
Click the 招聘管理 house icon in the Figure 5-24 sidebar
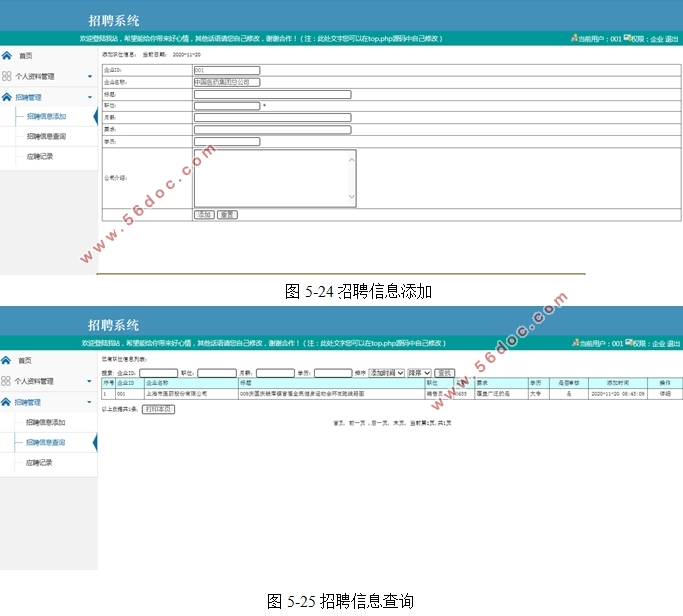(7, 97)
